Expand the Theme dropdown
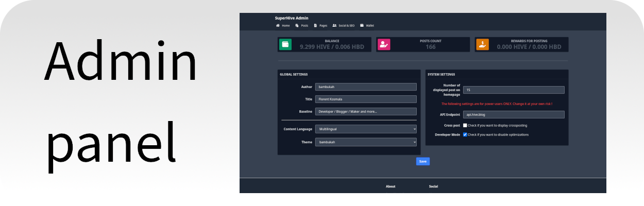The height and width of the screenshot is (206, 644). (366, 142)
